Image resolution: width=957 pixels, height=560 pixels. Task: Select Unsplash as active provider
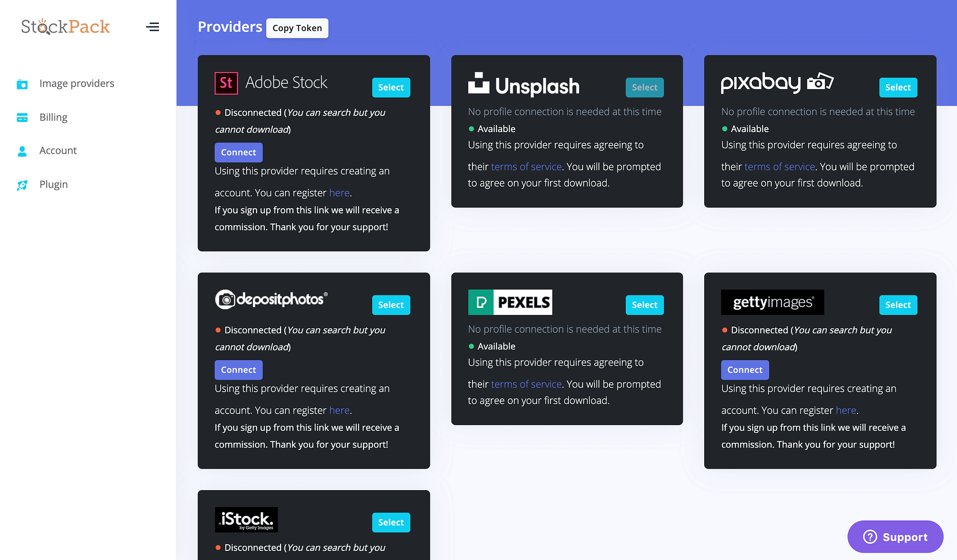point(644,87)
